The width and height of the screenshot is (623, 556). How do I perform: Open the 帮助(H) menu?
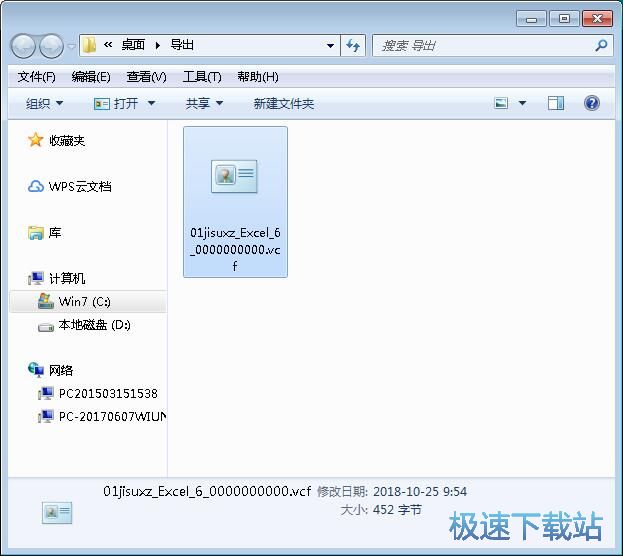257,77
